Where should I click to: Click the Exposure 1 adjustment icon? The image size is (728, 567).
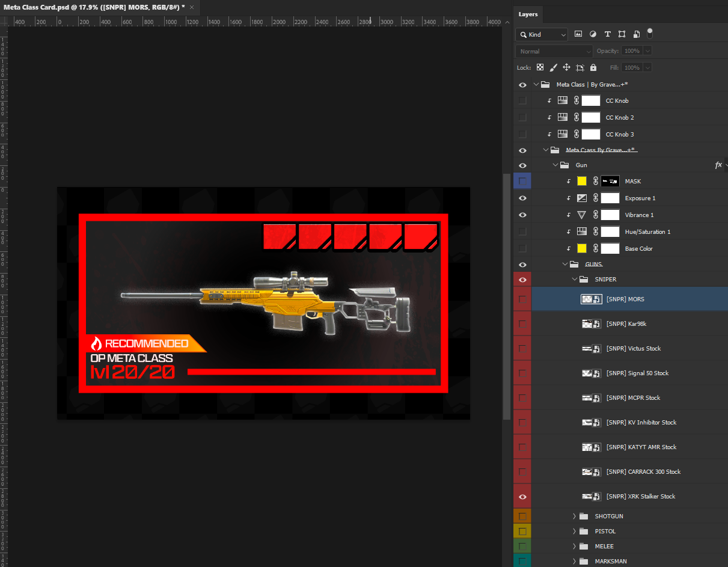pos(581,198)
